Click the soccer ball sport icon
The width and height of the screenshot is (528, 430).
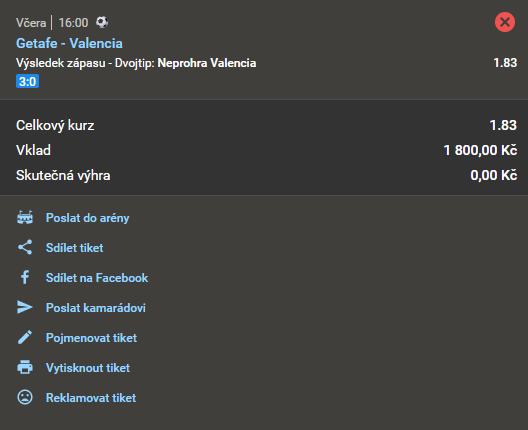pos(102,22)
